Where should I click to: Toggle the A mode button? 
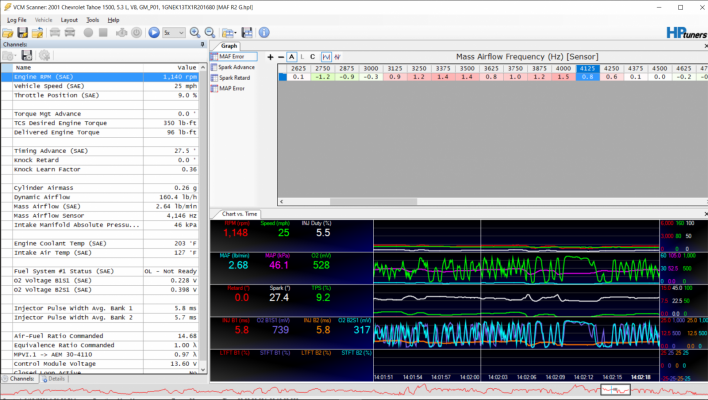pyautogui.click(x=292, y=57)
